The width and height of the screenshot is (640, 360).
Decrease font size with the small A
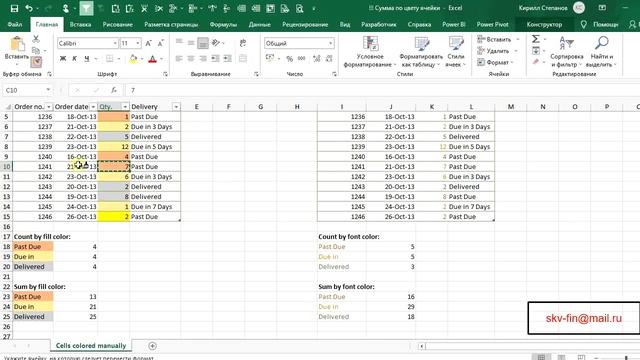point(161,43)
